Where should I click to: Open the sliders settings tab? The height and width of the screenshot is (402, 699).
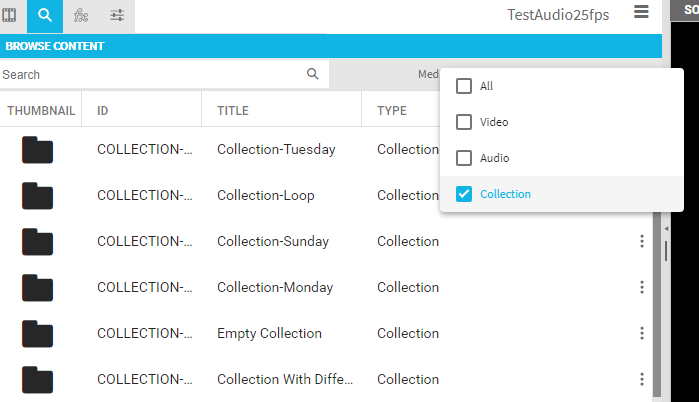pyautogui.click(x=117, y=15)
